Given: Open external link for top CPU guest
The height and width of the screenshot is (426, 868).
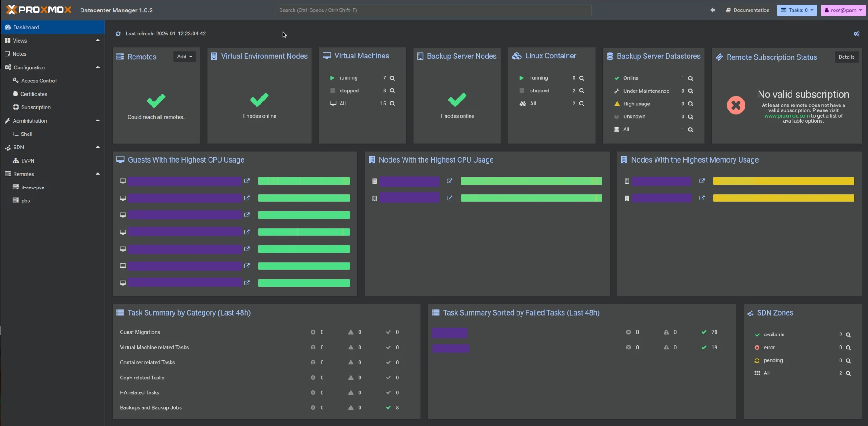Looking at the screenshot, I should point(247,181).
